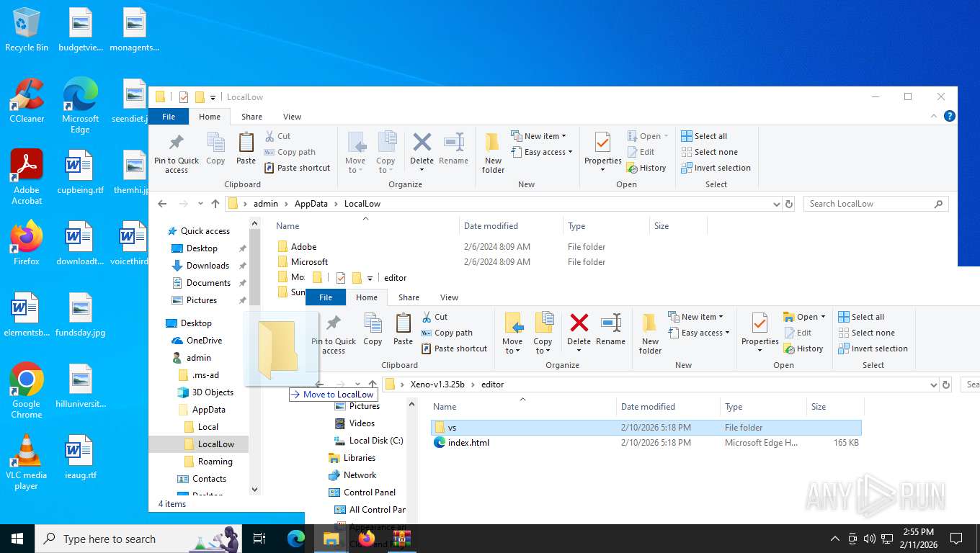Viewport: 980px width, 553px height.
Task: Select Local Disk (C:) in editor navigation
Action: (x=376, y=441)
